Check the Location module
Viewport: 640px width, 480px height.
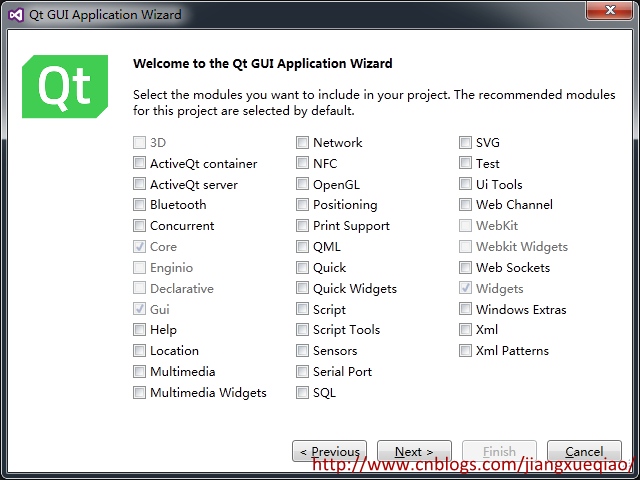point(139,350)
